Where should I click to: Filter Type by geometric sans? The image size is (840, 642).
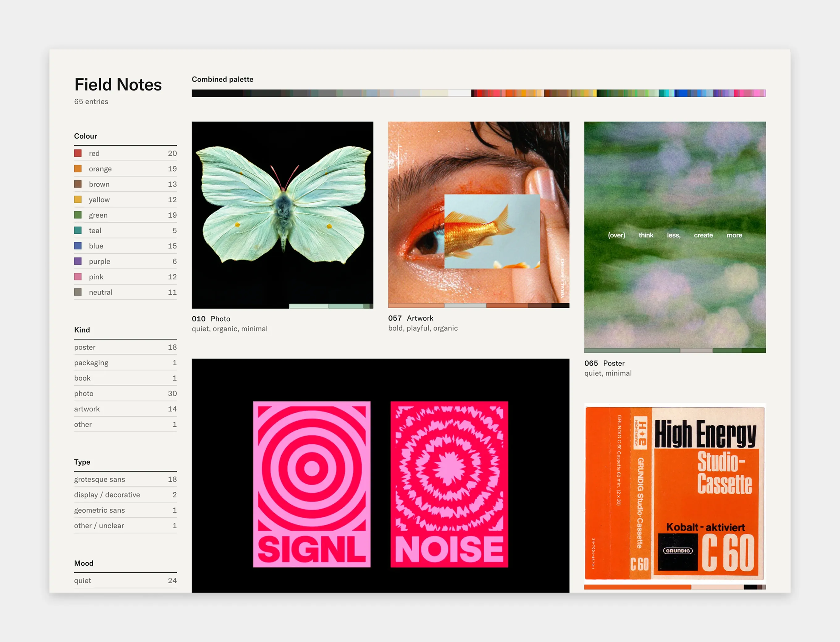[125, 510]
